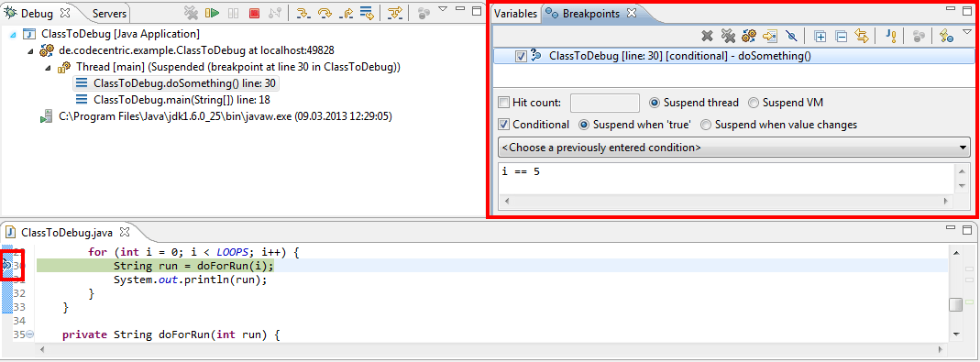Screen dimensions: 980x362
Task: Click the green Resume button
Action: pyautogui.click(x=212, y=13)
